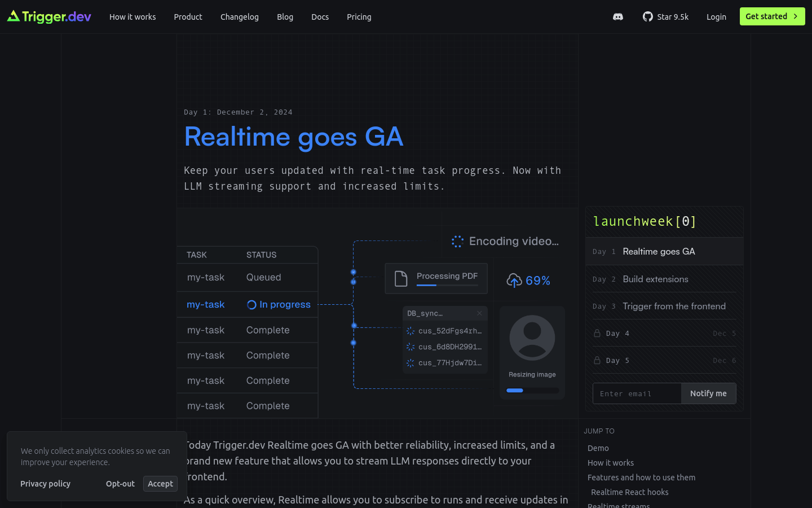Open the How it works menu
Screen dimensions: 812x508
133,17
